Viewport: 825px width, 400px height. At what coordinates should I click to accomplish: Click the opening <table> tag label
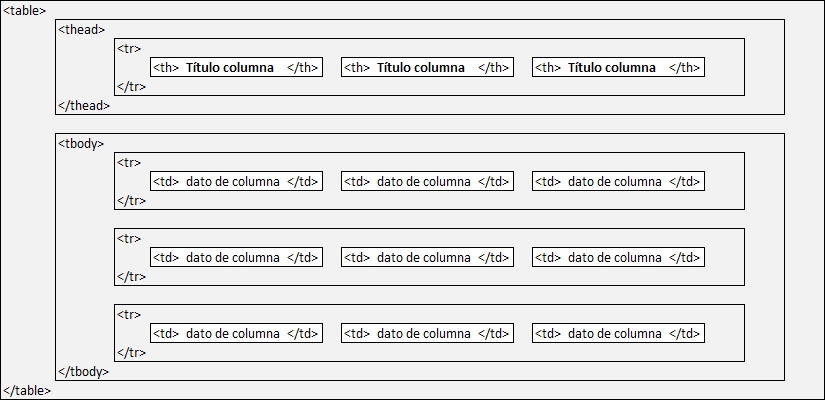[25, 11]
